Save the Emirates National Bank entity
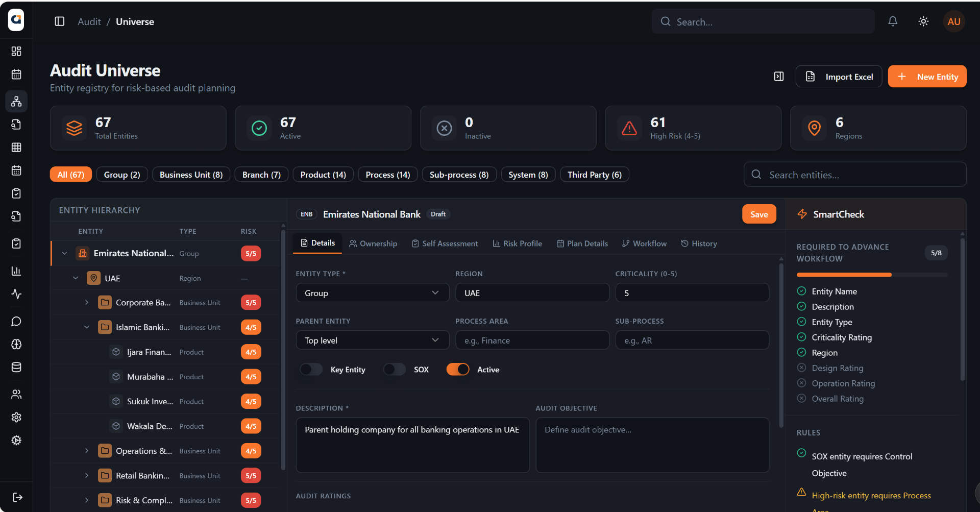 pyautogui.click(x=759, y=214)
